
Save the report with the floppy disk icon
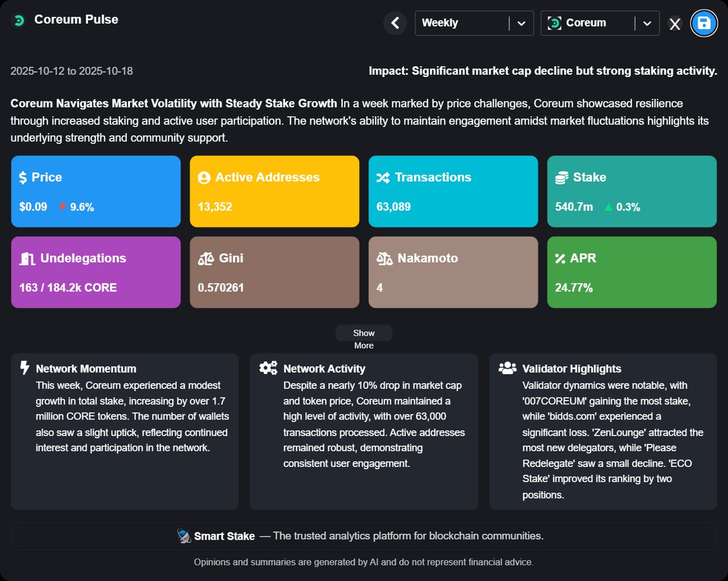point(704,23)
